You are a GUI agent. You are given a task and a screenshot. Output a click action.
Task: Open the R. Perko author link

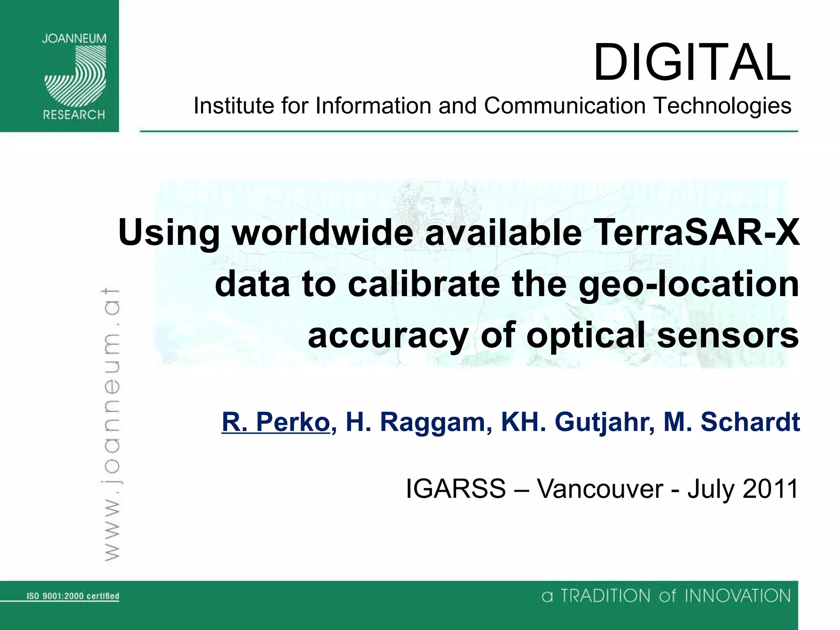(x=276, y=422)
